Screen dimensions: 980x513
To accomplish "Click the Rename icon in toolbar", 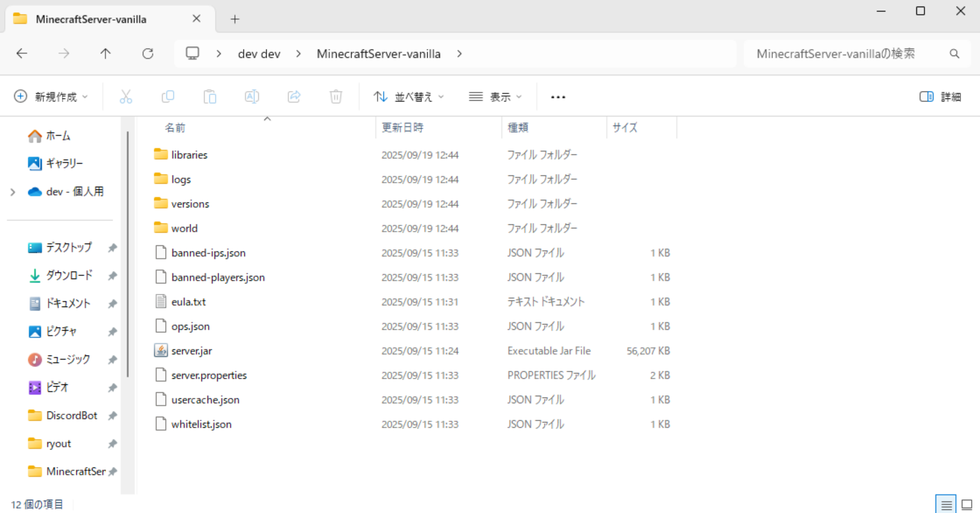I will tap(252, 97).
